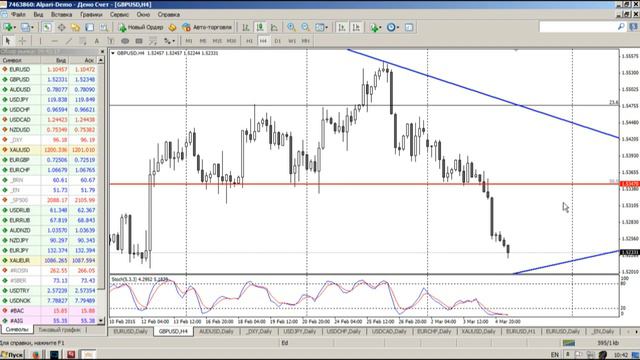Screen dimensions: 640x360
Task: Click the EN language indicator in tray
Action: (554, 355)
